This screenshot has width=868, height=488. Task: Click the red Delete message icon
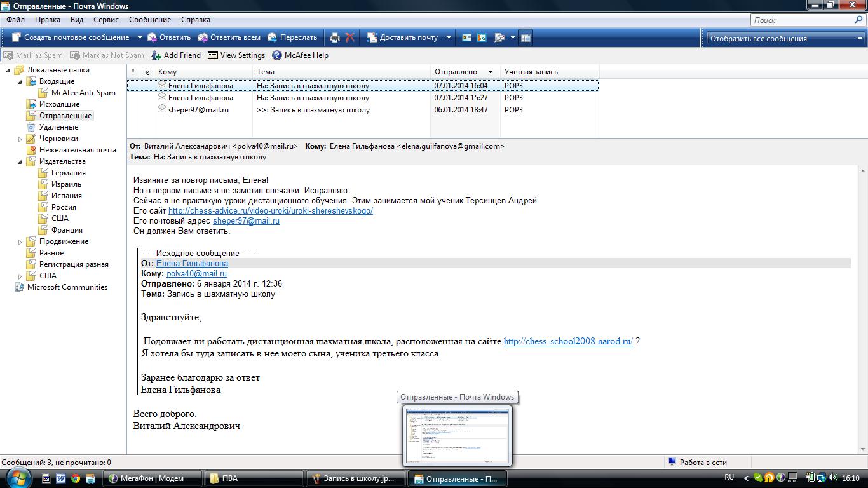349,37
